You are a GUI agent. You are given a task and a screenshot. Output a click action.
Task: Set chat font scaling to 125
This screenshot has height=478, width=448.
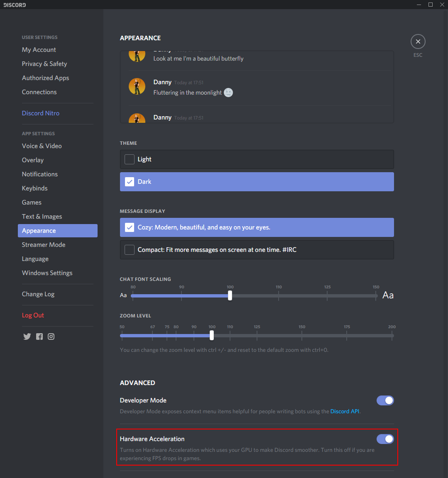tap(327, 296)
